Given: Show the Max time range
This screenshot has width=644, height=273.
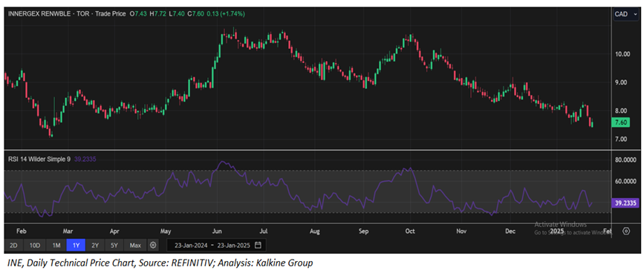Looking at the screenshot, I should coord(135,246).
